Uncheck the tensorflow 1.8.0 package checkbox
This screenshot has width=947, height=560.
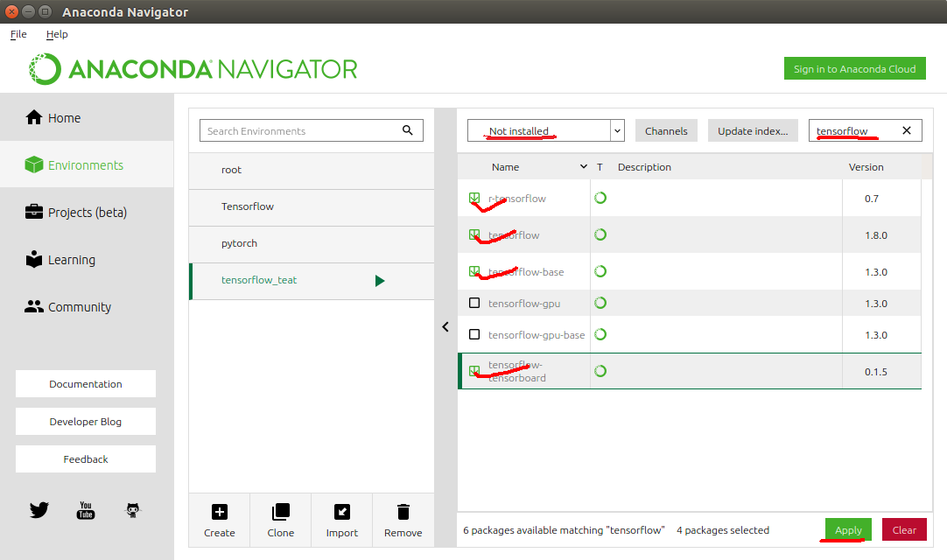pyautogui.click(x=474, y=234)
